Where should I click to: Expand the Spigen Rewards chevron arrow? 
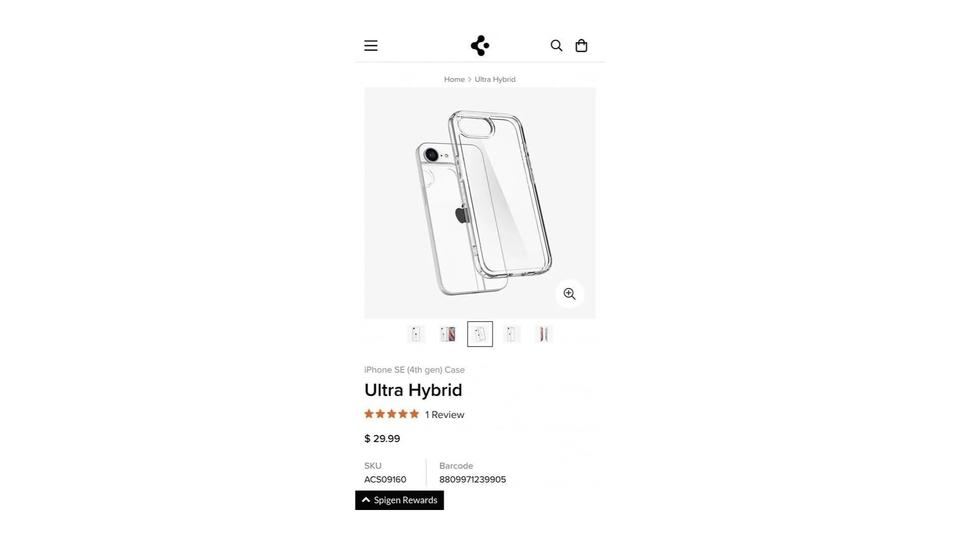366,500
